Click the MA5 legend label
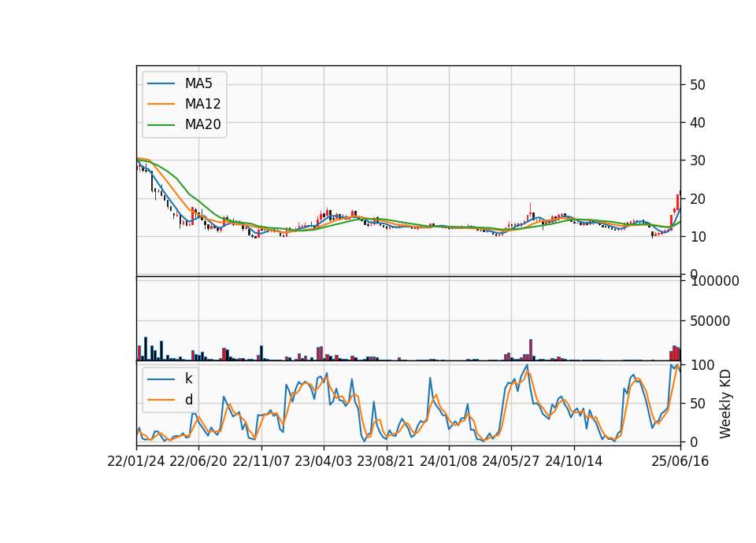The height and width of the screenshot is (543, 756). tap(198, 83)
